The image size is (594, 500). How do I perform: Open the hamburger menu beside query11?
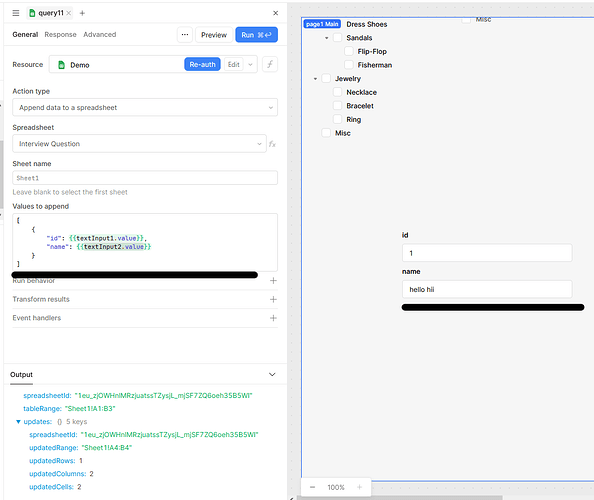16,13
